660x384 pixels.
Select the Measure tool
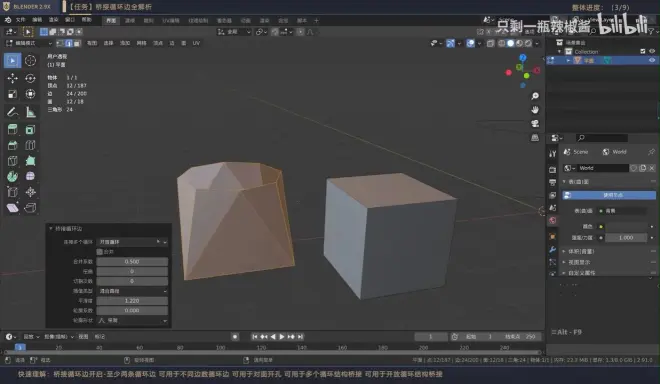coord(30,112)
